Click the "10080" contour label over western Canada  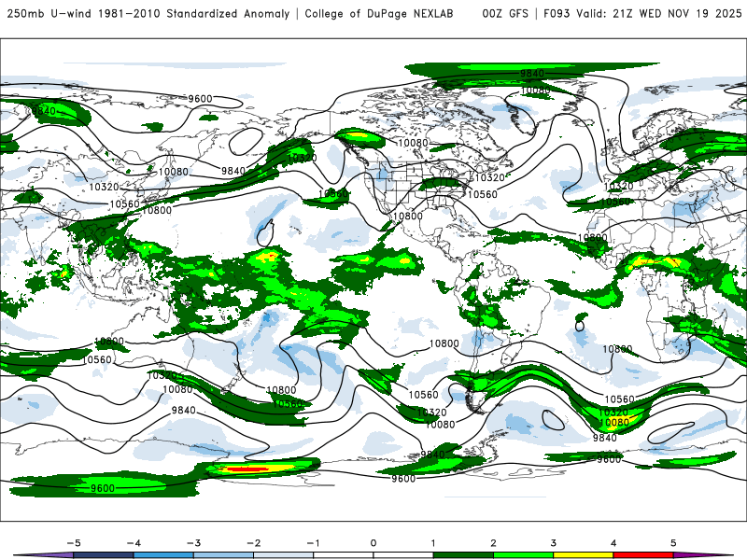[413, 143]
